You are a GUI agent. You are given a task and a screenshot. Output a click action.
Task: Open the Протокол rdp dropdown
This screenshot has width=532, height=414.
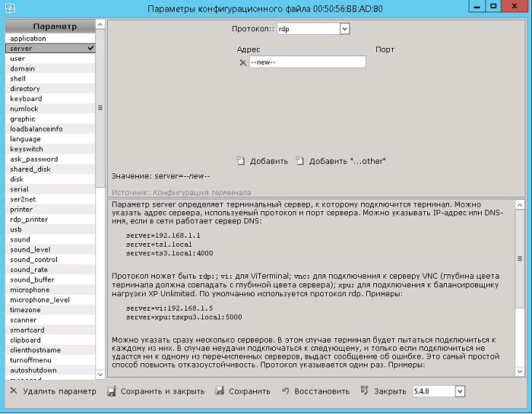pos(344,29)
